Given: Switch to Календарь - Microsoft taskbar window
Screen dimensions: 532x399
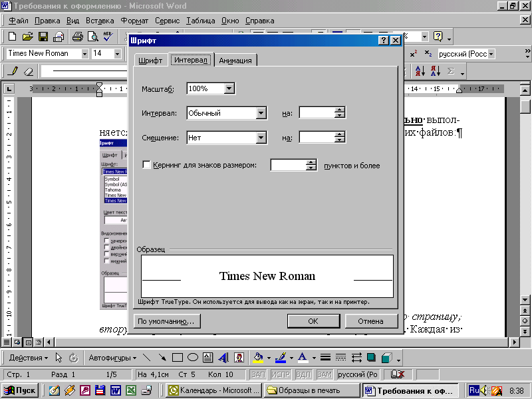Looking at the screenshot, I should 215,390.
